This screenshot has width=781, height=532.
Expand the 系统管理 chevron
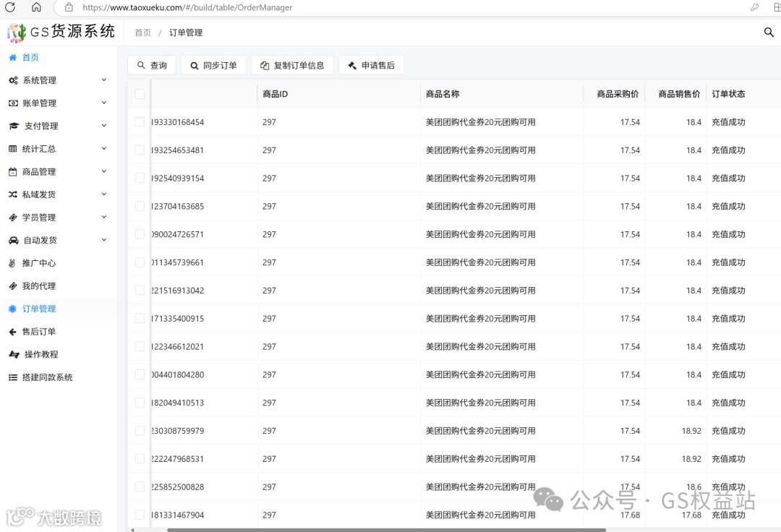104,80
